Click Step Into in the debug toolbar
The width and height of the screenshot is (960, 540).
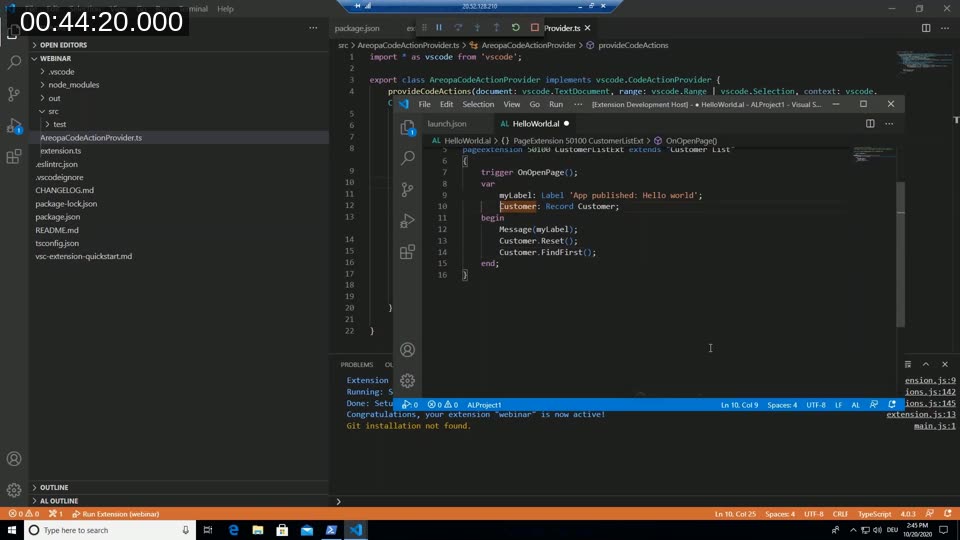477,28
